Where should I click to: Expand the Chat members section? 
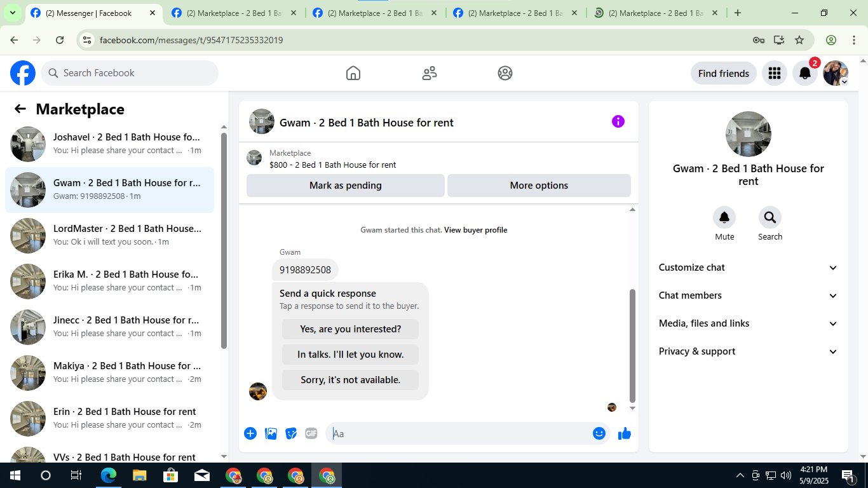pos(749,295)
